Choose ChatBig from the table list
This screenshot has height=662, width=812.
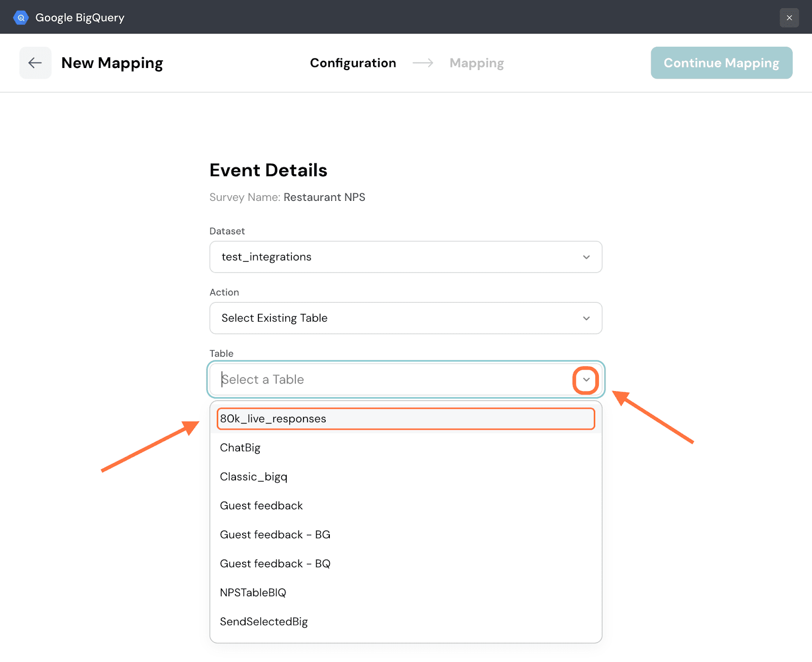240,447
